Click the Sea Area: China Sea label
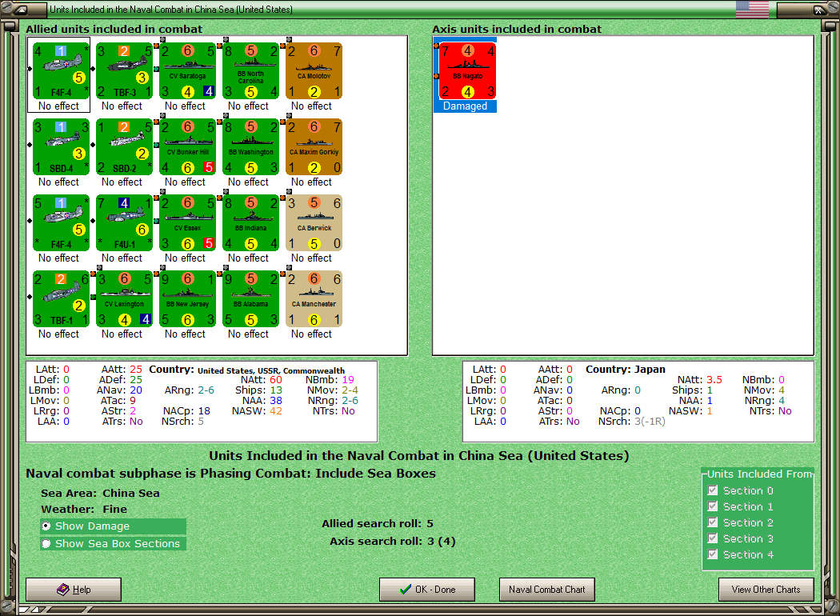The image size is (840, 616). click(100, 493)
